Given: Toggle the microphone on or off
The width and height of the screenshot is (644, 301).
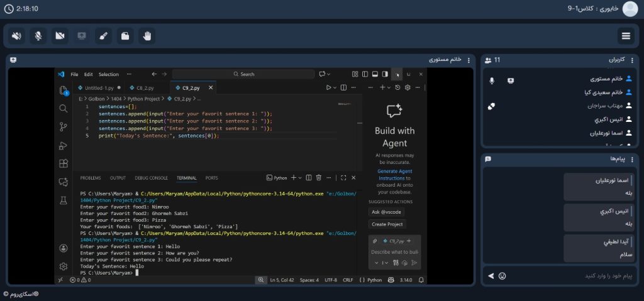Looking at the screenshot, I should coord(38,36).
